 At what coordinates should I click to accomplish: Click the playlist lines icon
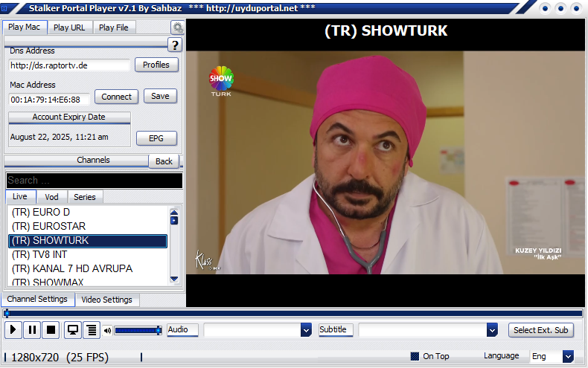pos(92,330)
